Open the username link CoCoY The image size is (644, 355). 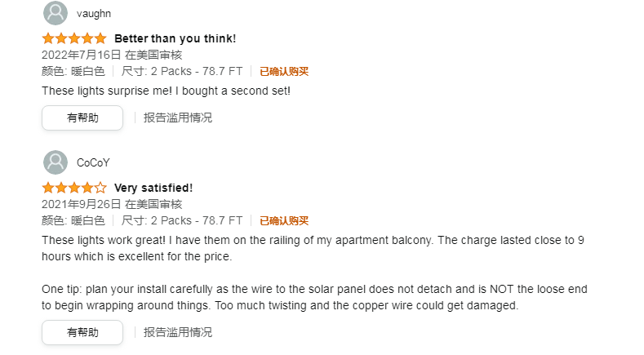[x=93, y=162]
